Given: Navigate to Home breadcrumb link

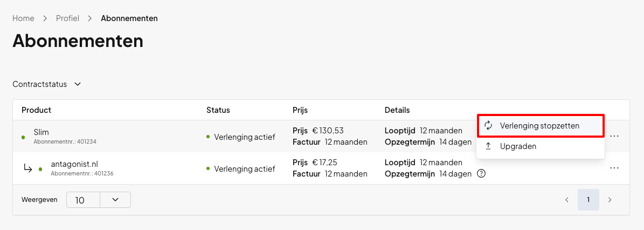Looking at the screenshot, I should 23,18.
